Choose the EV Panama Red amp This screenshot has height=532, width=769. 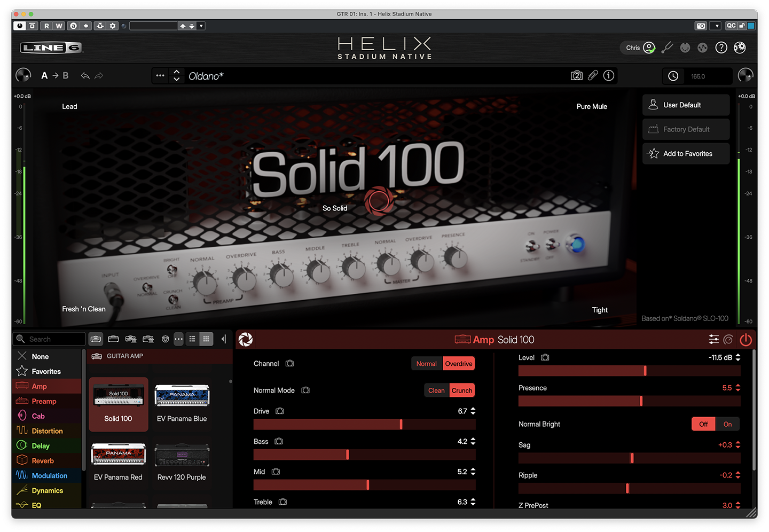119,463
